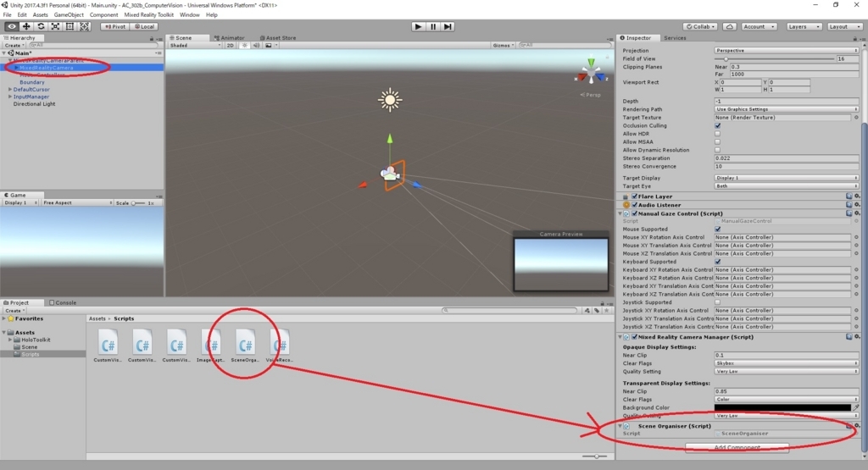
Task: Click the Play button
Action: pos(419,26)
